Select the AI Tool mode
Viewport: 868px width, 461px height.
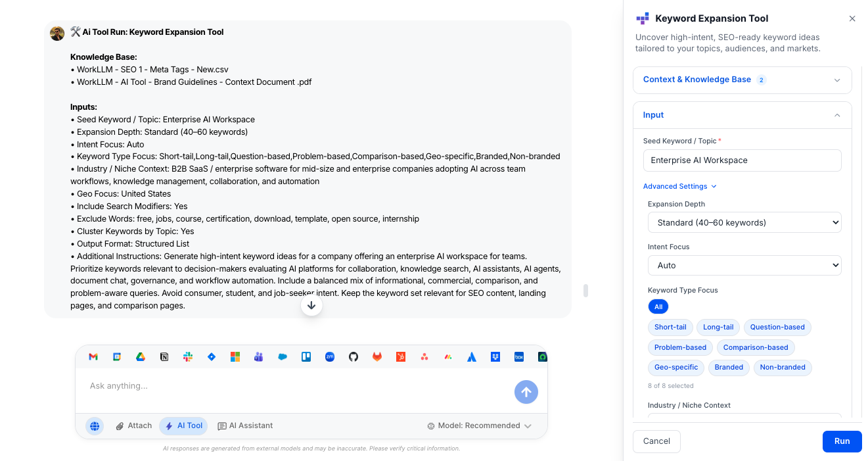click(183, 426)
